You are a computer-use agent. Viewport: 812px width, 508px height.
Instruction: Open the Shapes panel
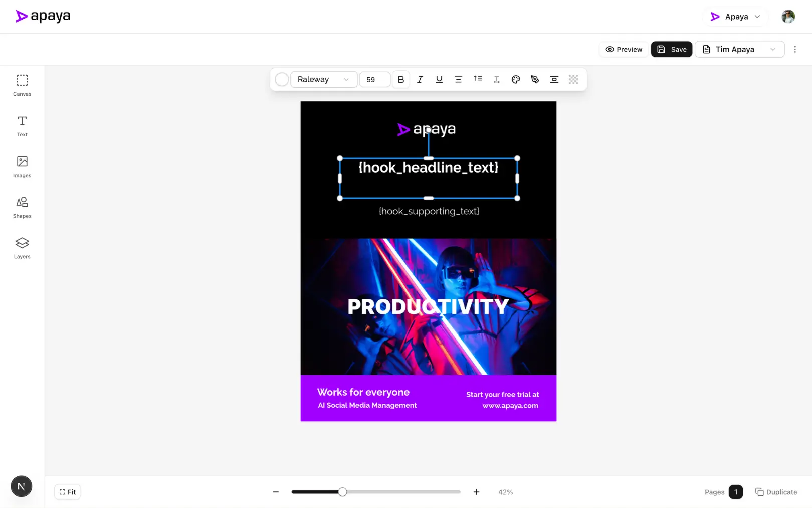tap(22, 207)
